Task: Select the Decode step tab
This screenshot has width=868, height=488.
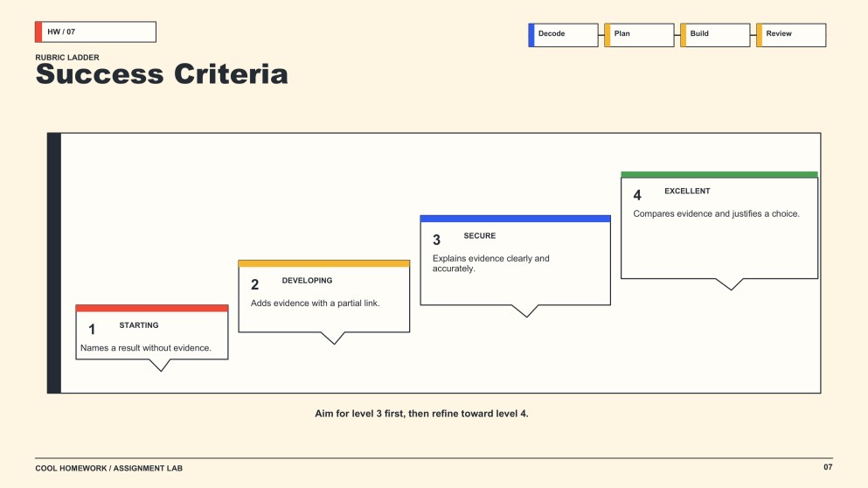Action: pyautogui.click(x=563, y=35)
